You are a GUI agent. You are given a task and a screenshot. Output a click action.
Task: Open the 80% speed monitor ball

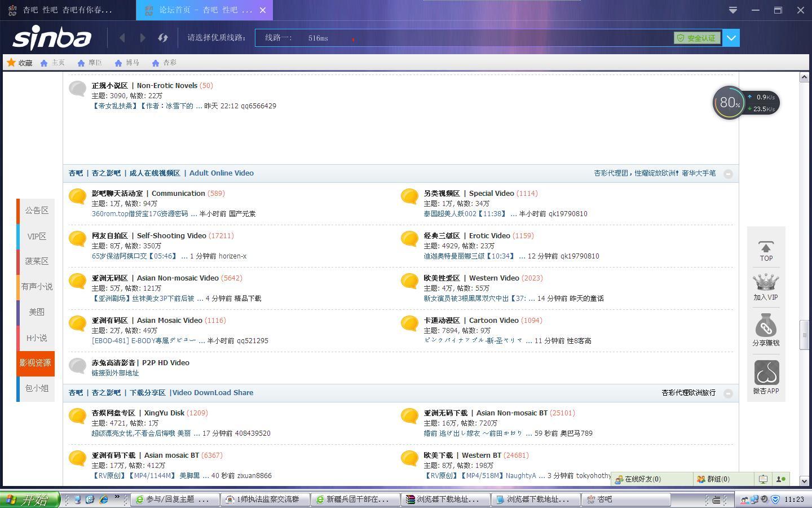pos(729,103)
